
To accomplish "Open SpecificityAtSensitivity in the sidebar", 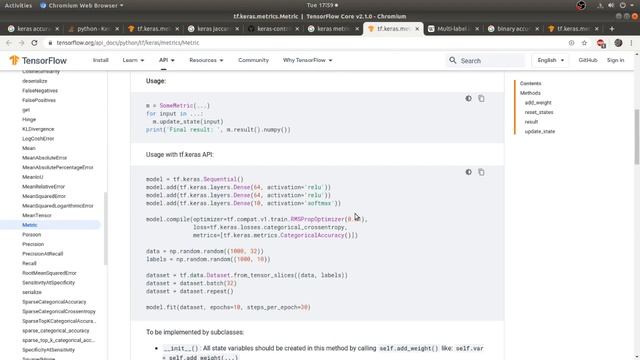I will coord(48,350).
